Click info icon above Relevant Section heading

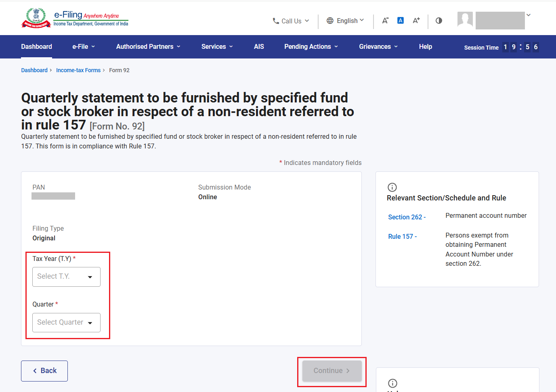[392, 187]
